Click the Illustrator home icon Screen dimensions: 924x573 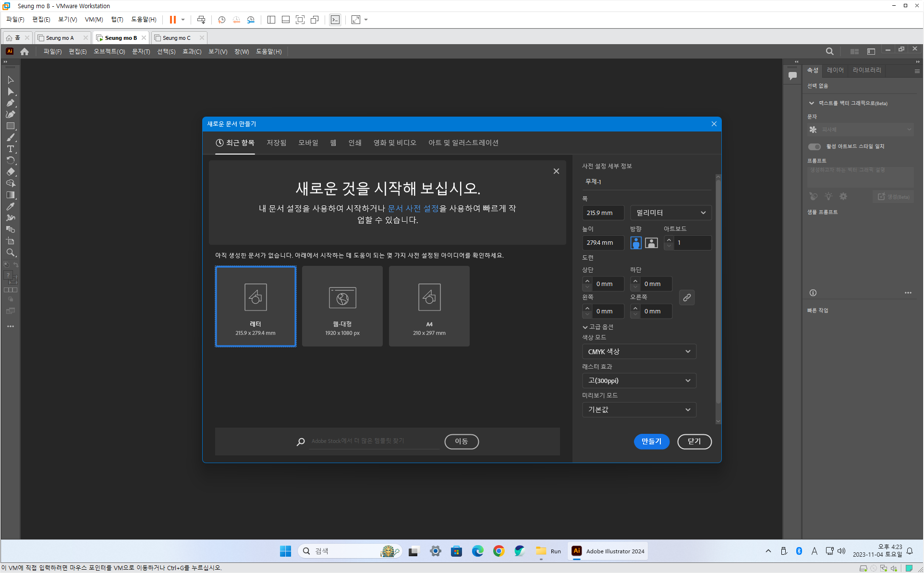24,51
